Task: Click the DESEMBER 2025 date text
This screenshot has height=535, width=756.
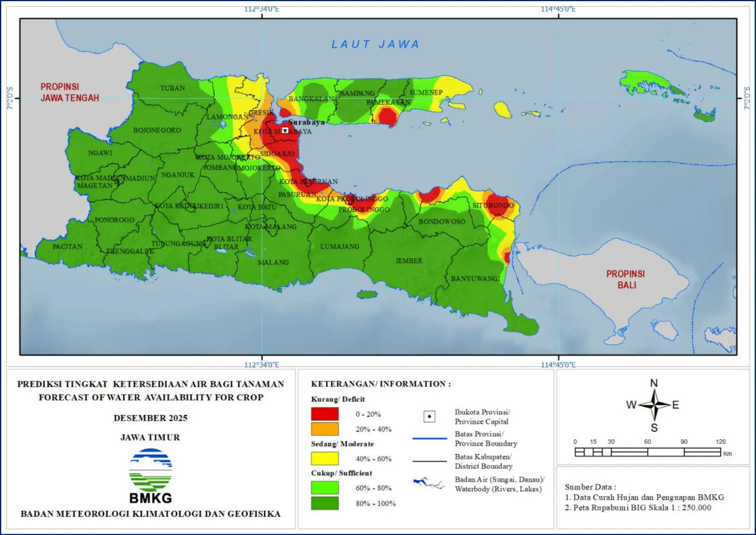Action: click(x=151, y=418)
